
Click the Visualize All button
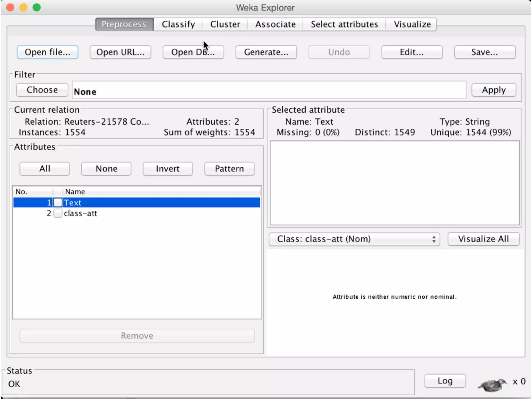483,239
